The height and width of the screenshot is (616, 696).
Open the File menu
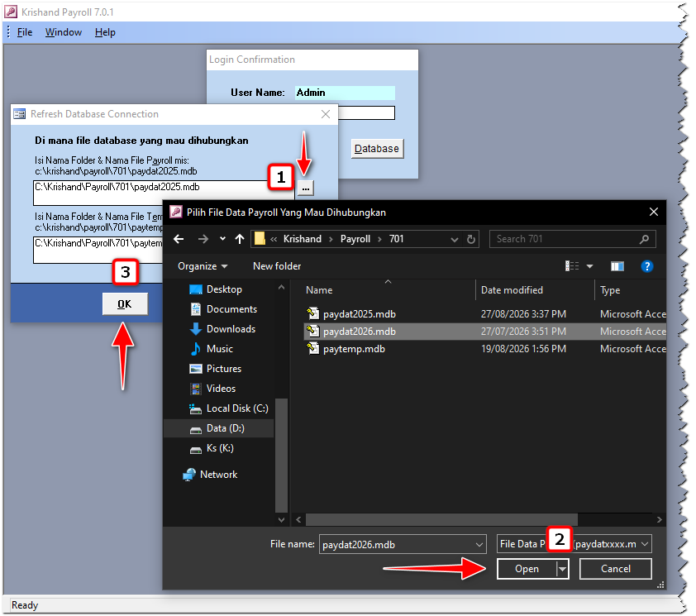tap(25, 32)
